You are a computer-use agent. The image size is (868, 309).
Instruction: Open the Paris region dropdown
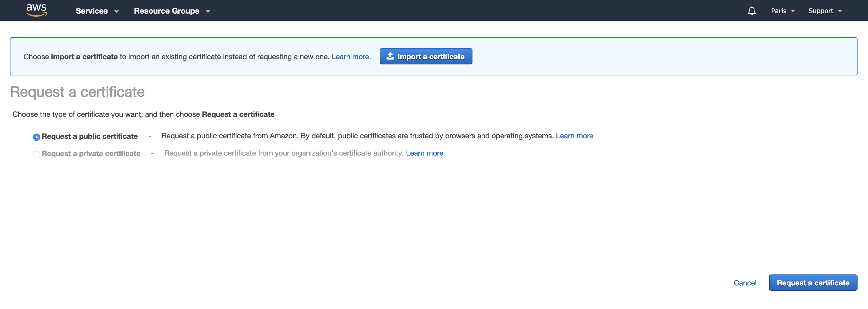coord(782,11)
